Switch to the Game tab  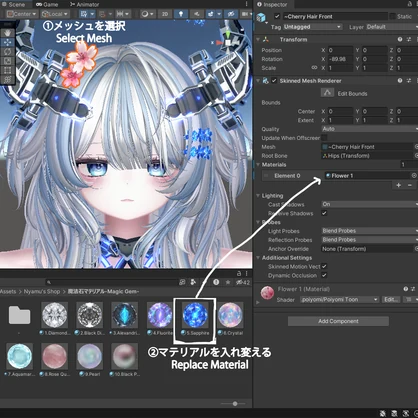coord(47,4)
